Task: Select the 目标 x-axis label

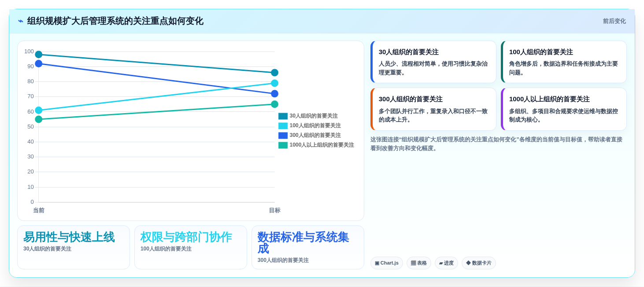Action: pyautogui.click(x=274, y=210)
